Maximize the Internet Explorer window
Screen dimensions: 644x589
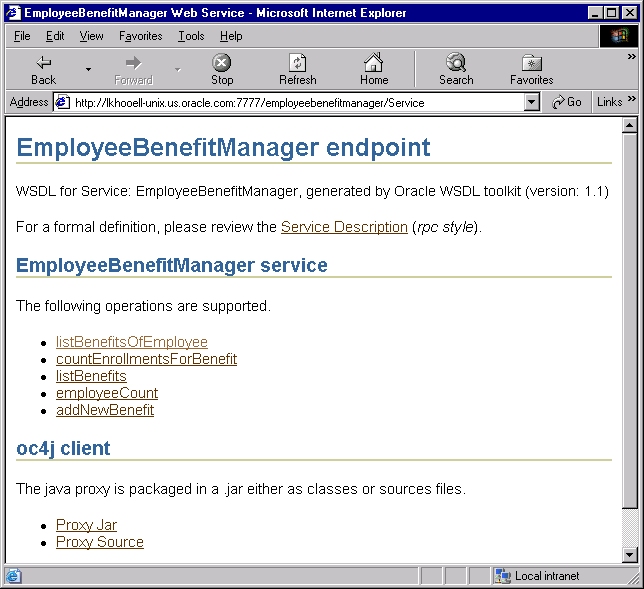coord(611,13)
